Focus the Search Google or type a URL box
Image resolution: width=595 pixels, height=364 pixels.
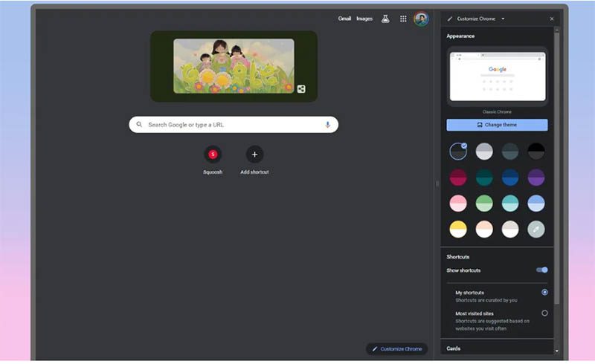point(234,124)
